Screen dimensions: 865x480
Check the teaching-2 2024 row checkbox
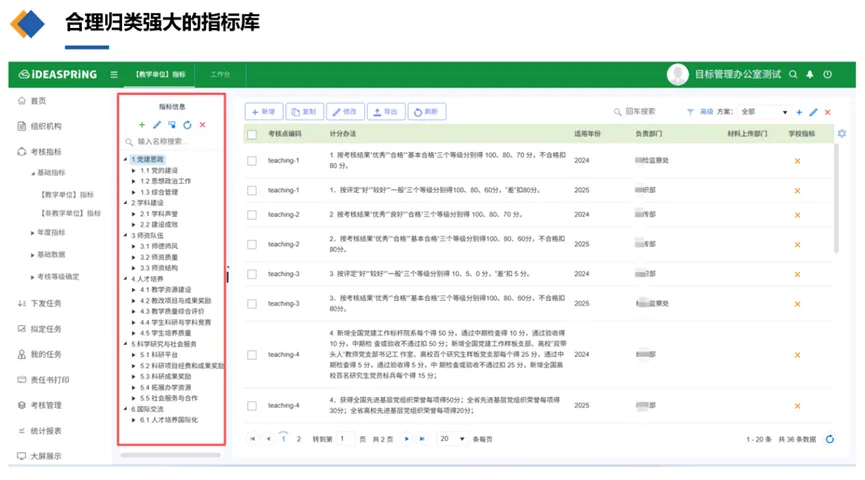[x=252, y=215]
